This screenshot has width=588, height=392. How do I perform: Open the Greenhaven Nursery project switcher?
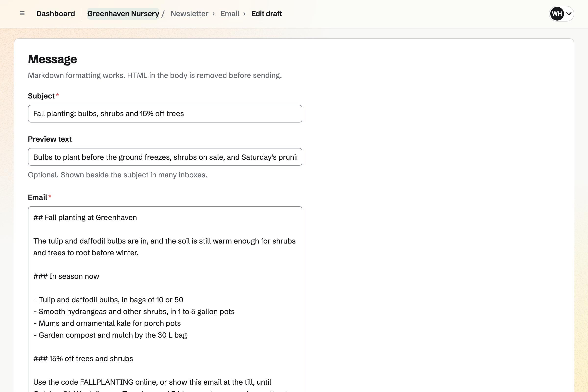123,13
